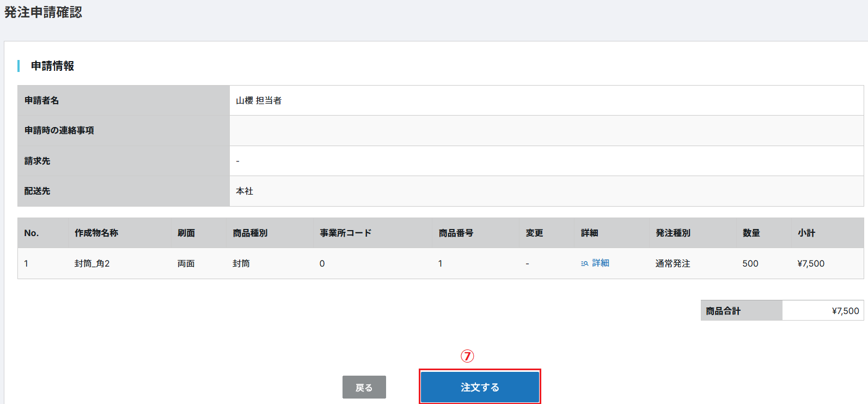868x404 pixels.
Task: Select the applicant name 山櫻 担当者
Action: point(259,100)
